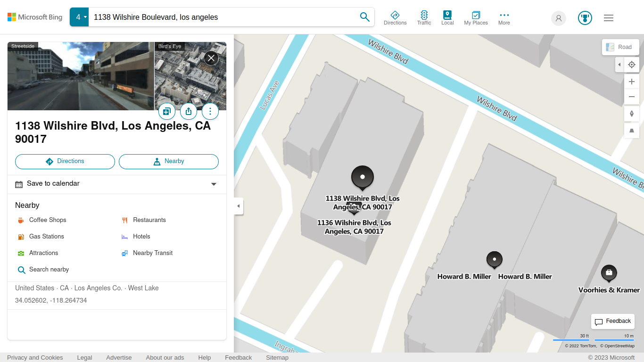The height and width of the screenshot is (362, 644).
Task: Open Directions from the top toolbar
Action: 395,18
